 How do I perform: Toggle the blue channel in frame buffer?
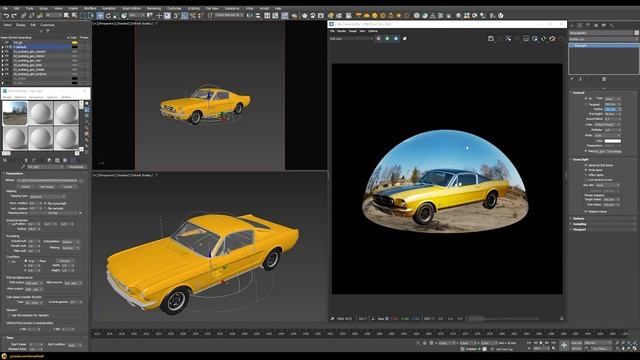(396, 38)
